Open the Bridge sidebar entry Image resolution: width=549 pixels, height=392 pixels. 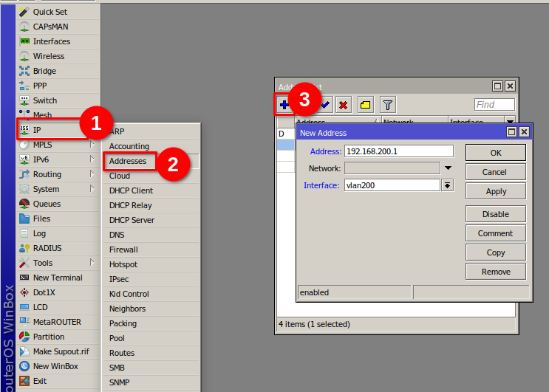(44, 71)
